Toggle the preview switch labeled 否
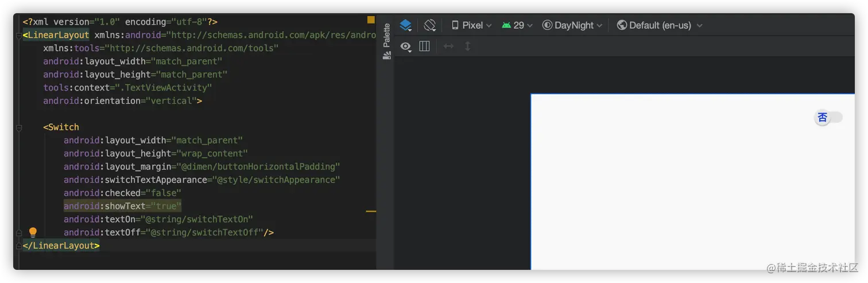 (x=829, y=118)
